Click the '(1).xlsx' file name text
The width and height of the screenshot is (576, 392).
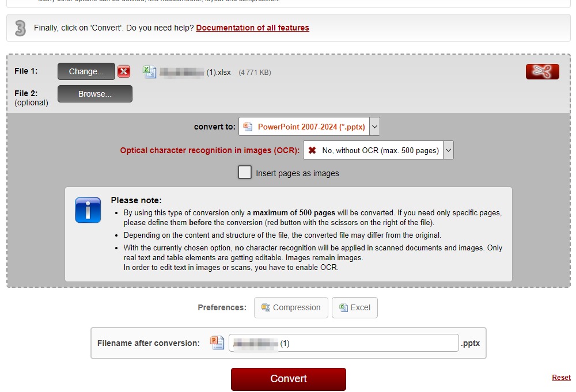[218, 73]
